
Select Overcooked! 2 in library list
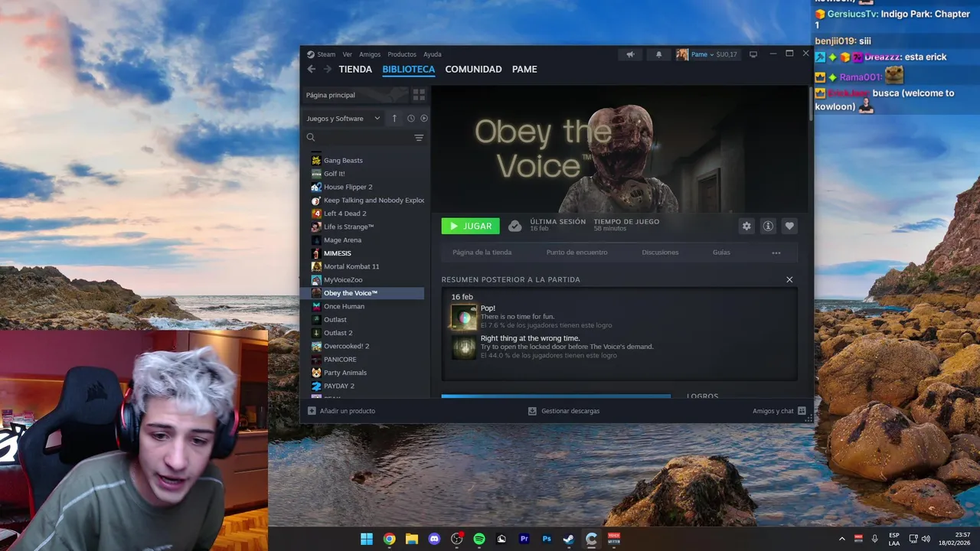[367, 346]
